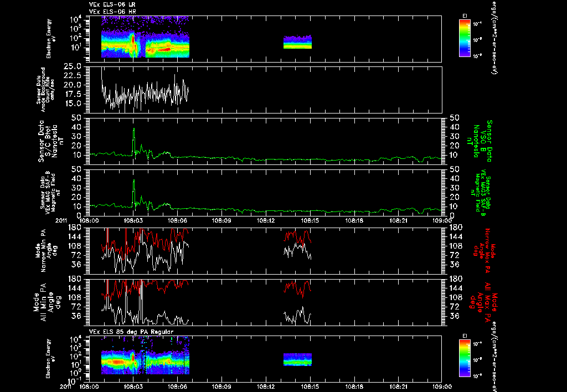Click the 108:21 tick on the bottom time axis
The width and height of the screenshot is (567, 392).
(399, 386)
